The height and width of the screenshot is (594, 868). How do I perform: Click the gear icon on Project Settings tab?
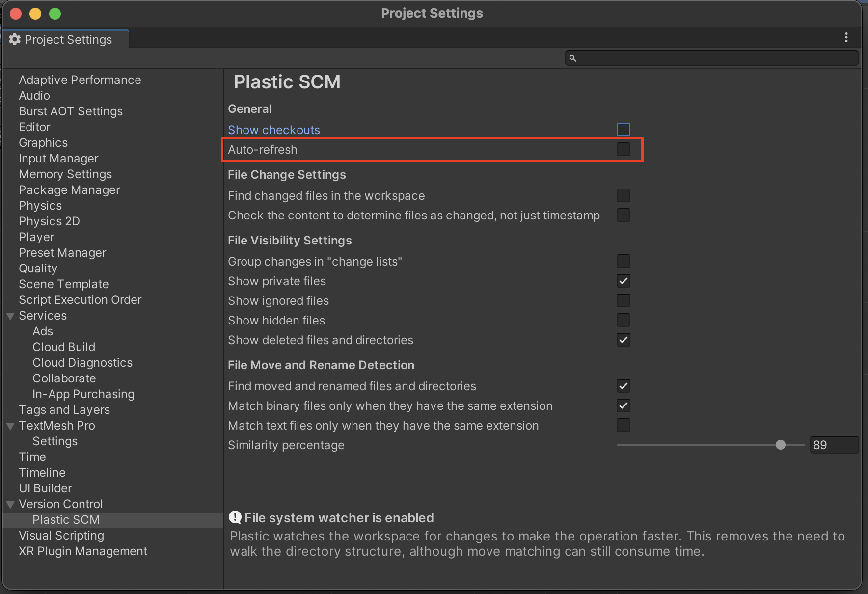15,40
